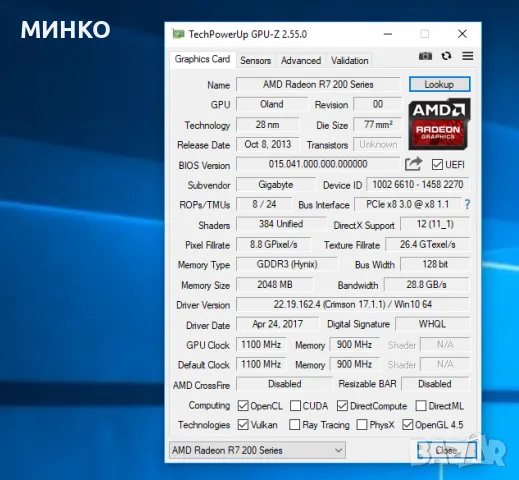This screenshot has height=480, width=519.
Task: Click the Revision field showing 00
Action: tap(377, 104)
